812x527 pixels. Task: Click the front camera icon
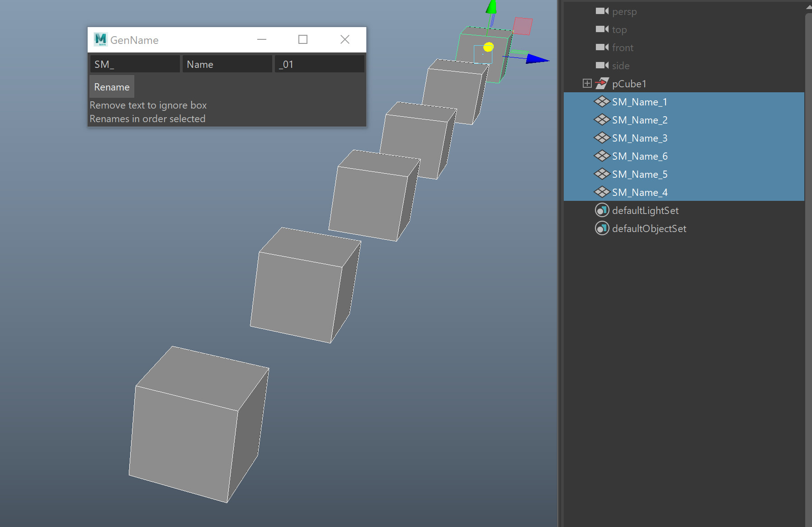coord(601,47)
